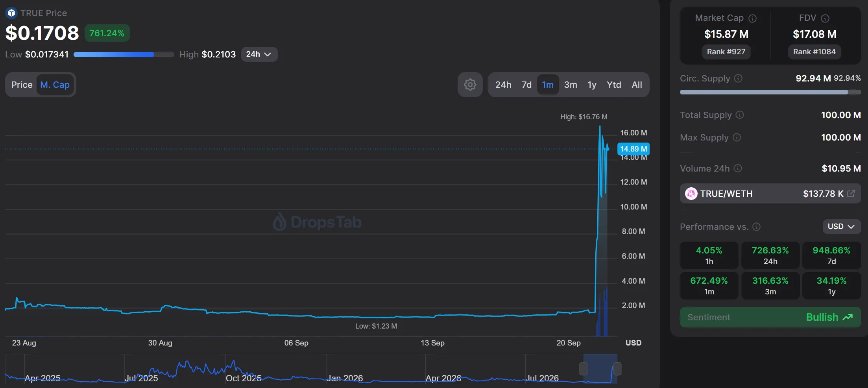The height and width of the screenshot is (388, 868).
Task: Select the All chart timeframe
Action: [x=637, y=85]
